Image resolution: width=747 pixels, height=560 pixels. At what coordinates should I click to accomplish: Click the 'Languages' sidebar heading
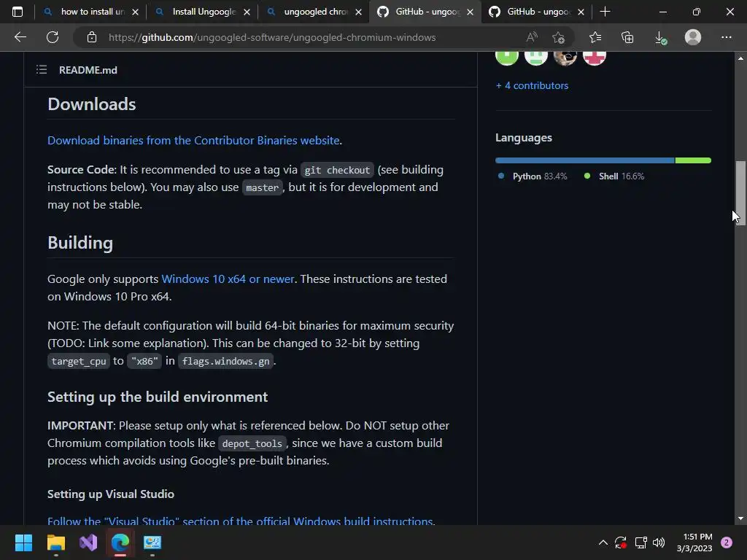524,138
